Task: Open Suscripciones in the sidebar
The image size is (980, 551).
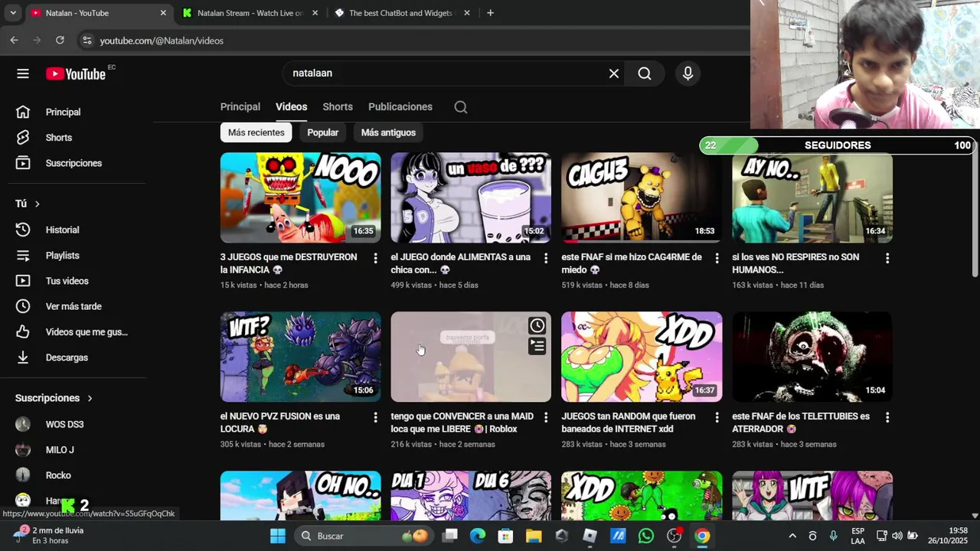Action: (x=73, y=163)
